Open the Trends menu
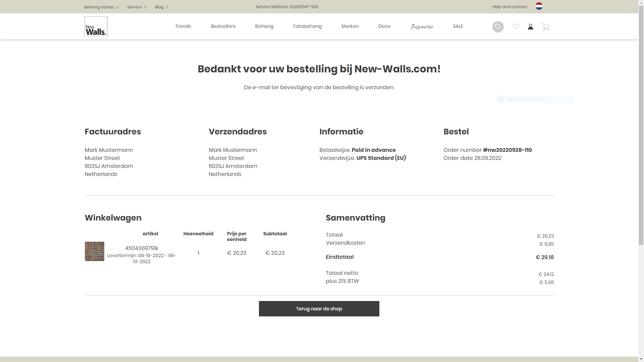Image resolution: width=644 pixels, height=362 pixels. pos(183,26)
